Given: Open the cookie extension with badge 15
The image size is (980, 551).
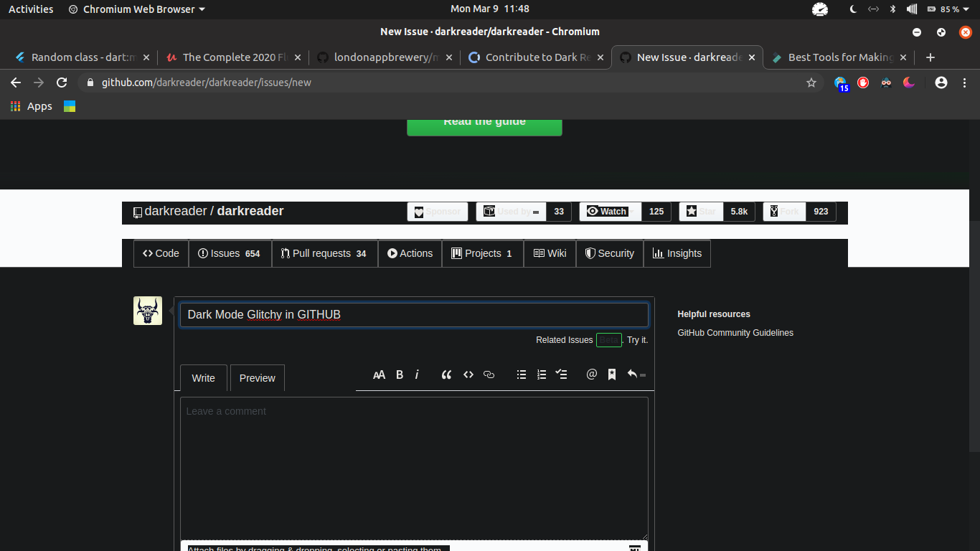Looking at the screenshot, I should [841, 83].
